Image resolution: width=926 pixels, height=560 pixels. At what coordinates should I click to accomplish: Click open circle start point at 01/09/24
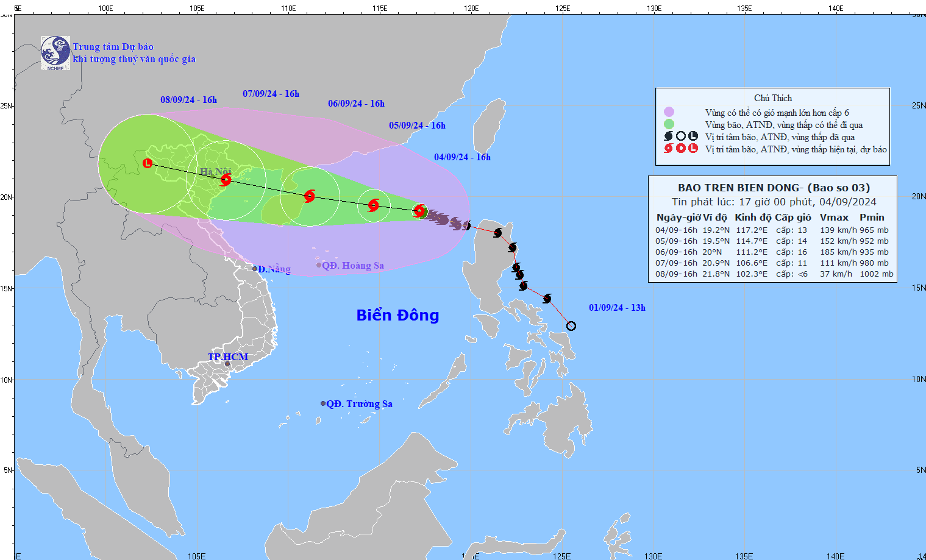tap(571, 326)
